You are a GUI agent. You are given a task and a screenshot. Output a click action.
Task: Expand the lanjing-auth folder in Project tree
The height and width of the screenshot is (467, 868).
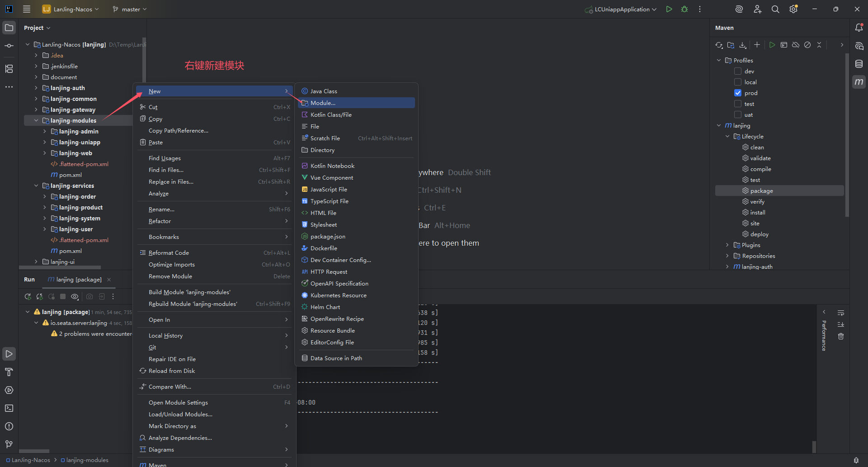pyautogui.click(x=36, y=88)
